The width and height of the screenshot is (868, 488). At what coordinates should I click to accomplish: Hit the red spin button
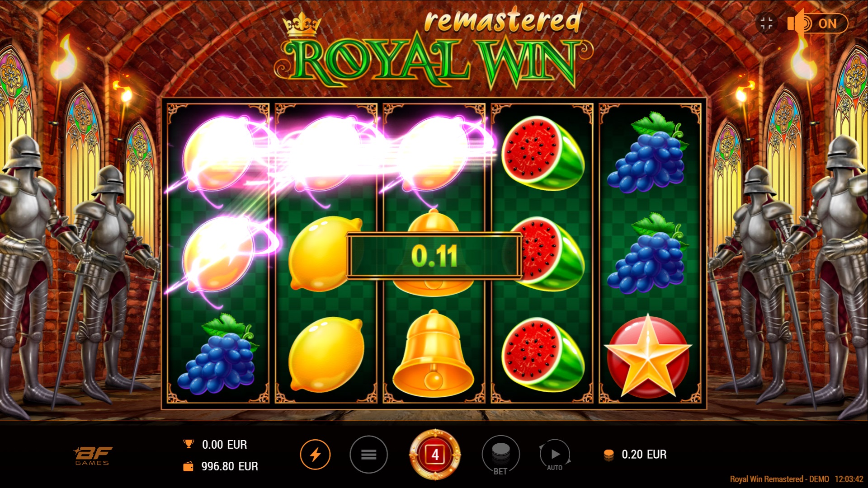(x=435, y=455)
